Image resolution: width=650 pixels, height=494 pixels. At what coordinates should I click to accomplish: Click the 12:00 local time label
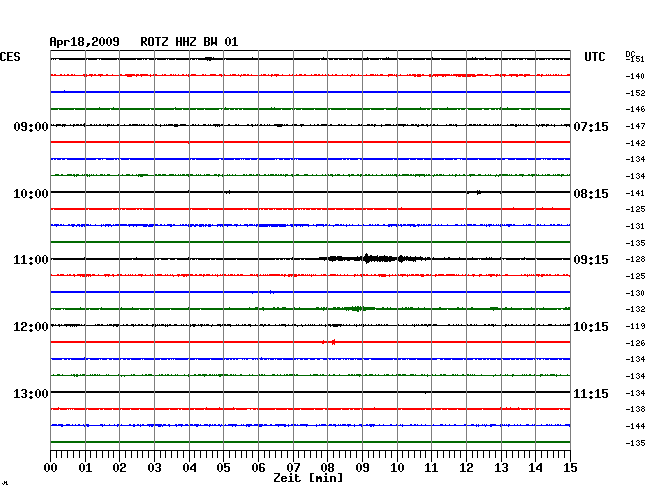31,327
